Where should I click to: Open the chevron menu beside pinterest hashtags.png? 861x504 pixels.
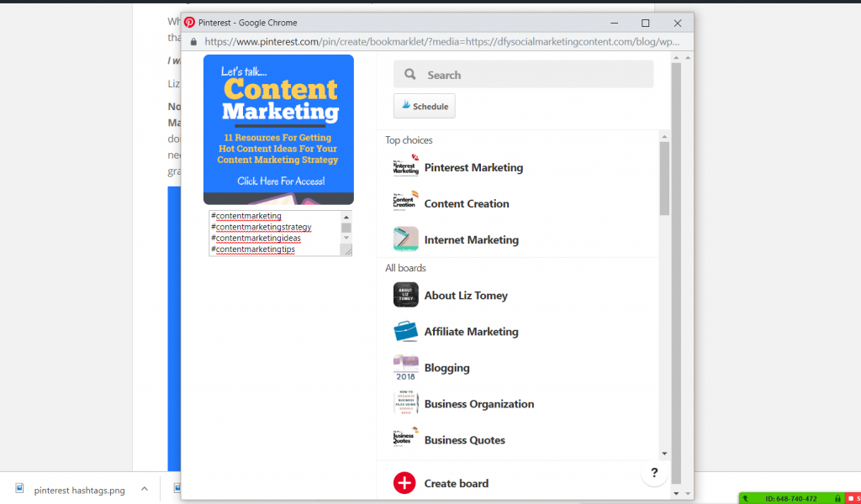tap(145, 489)
